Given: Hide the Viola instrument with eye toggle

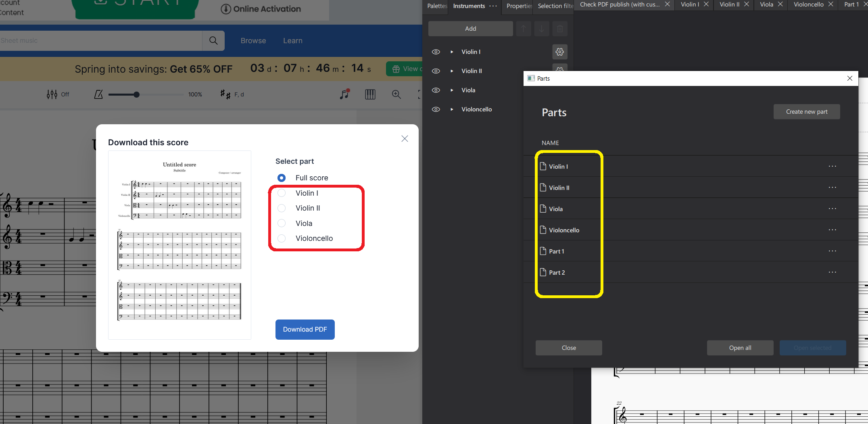Looking at the screenshot, I should click(436, 90).
